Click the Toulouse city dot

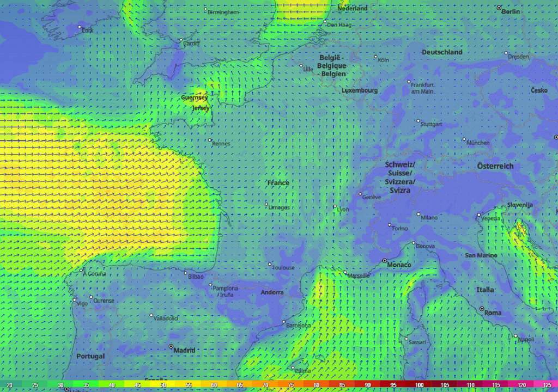[x=270, y=265]
